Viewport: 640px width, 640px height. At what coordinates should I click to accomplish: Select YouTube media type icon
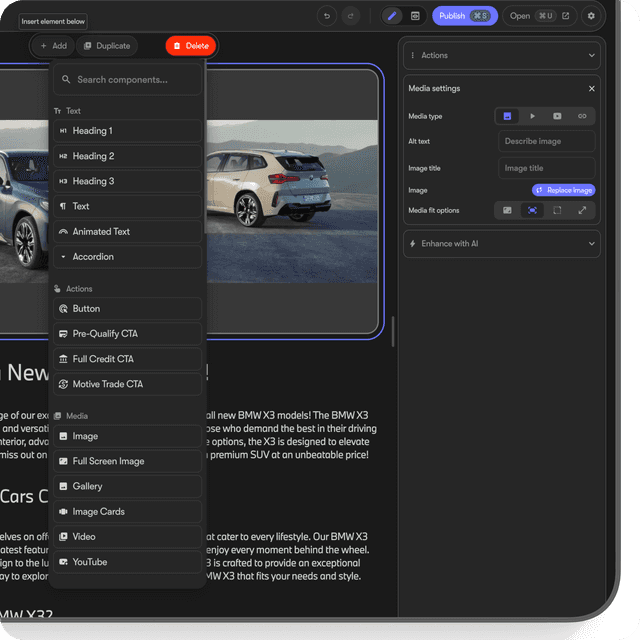557,116
